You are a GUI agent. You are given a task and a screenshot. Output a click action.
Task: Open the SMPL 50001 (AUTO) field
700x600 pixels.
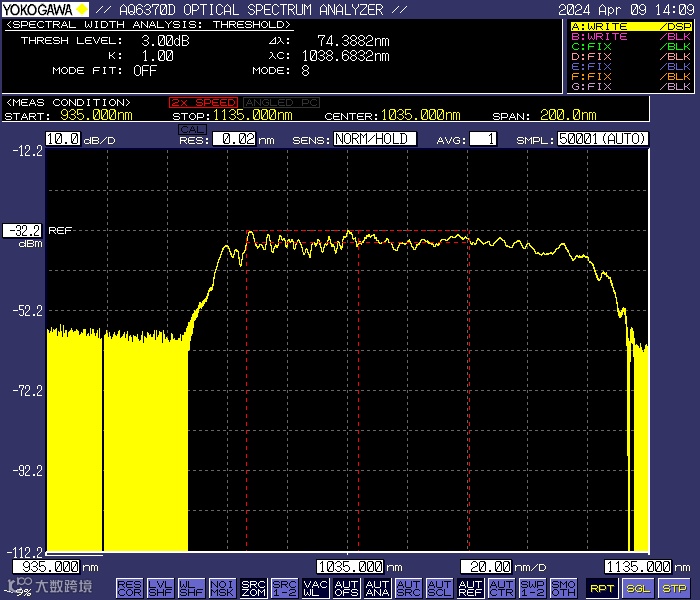(603, 139)
